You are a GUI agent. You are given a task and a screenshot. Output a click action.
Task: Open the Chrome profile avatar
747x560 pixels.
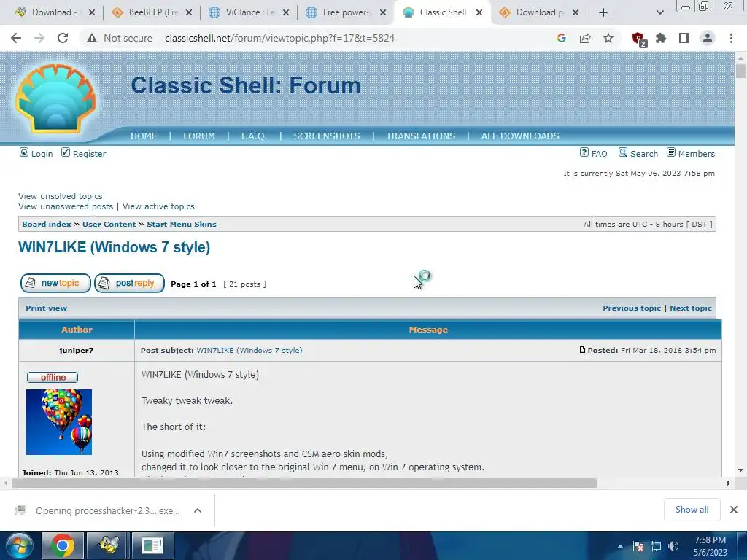pyautogui.click(x=708, y=38)
